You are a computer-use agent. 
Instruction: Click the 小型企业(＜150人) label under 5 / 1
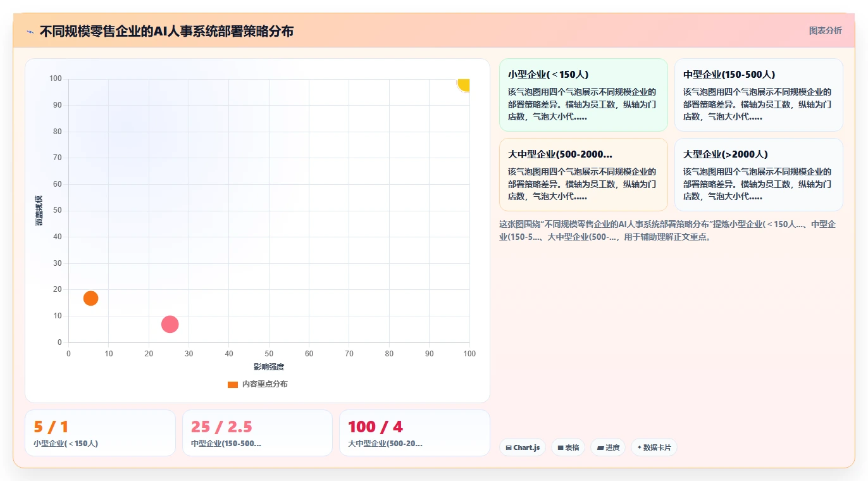66,444
